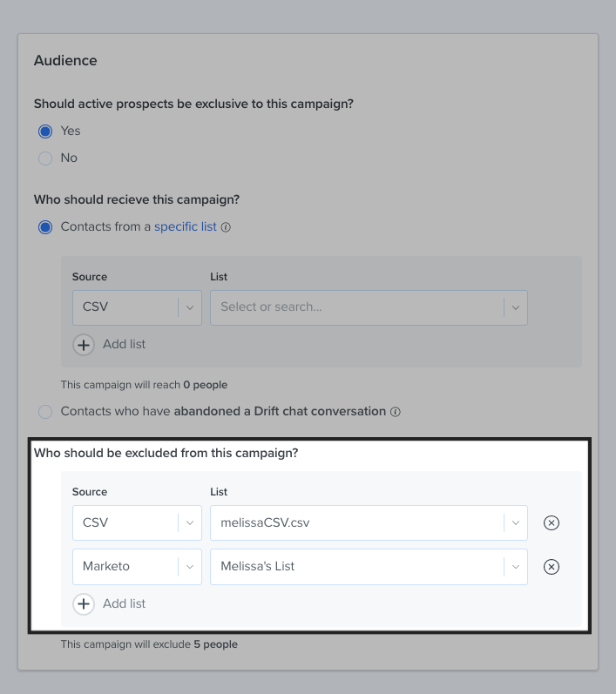
Task: Click info icon beside abandoned Drift chat conversation
Action: point(396,412)
